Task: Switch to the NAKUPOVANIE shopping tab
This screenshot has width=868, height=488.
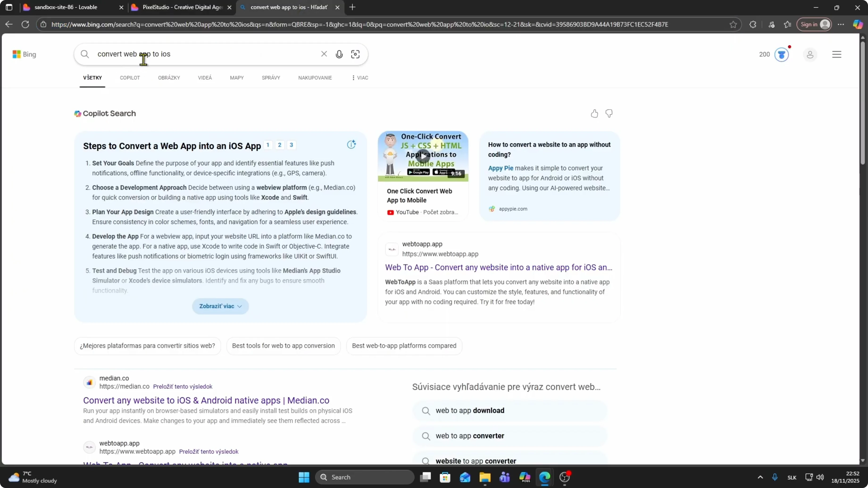Action: 315,78
